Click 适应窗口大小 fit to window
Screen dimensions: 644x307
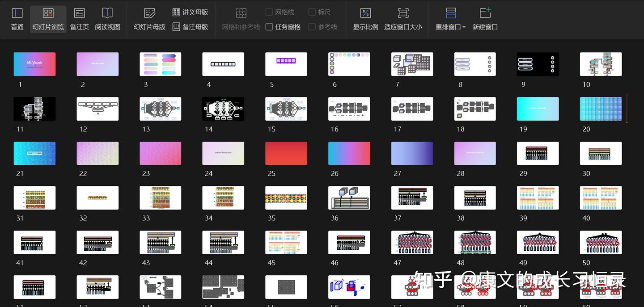[403, 19]
